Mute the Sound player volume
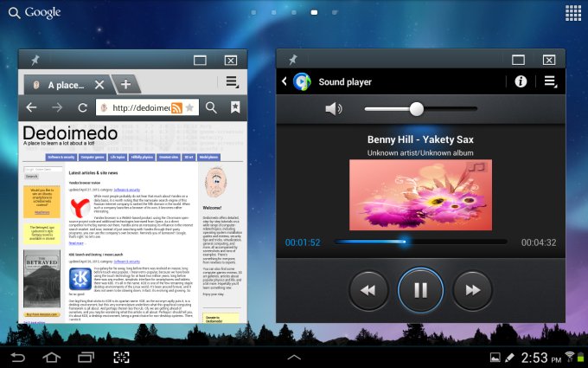The height and width of the screenshot is (368, 588). (x=334, y=109)
